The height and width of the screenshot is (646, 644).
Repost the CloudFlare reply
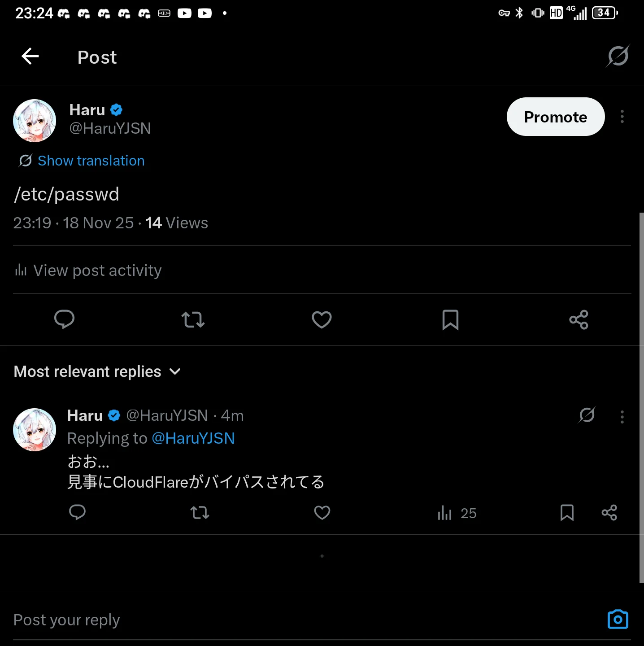pos(200,512)
